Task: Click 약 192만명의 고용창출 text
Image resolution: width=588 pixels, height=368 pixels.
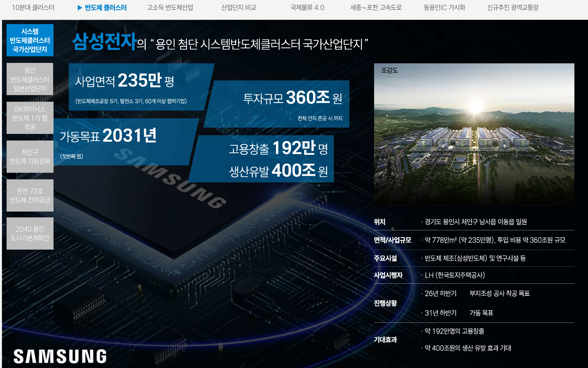Action: (454, 331)
